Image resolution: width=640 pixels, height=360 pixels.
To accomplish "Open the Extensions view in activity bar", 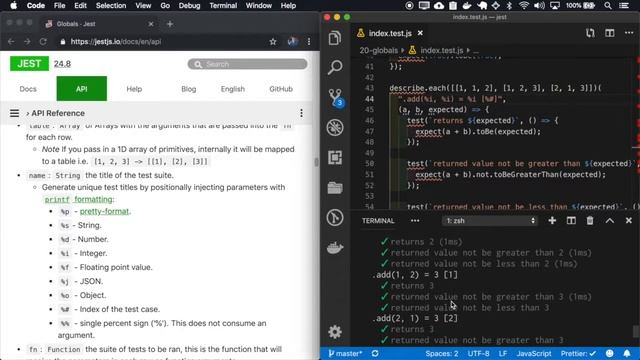I will [335, 158].
